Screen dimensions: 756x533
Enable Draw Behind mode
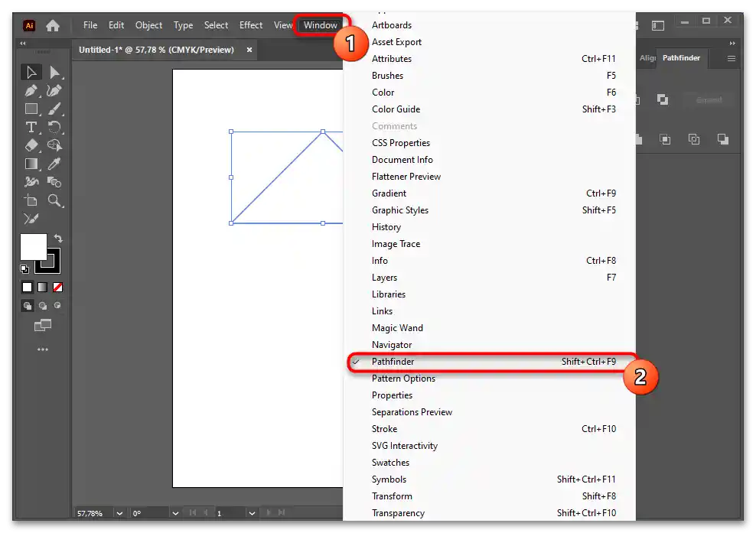pyautogui.click(x=42, y=306)
